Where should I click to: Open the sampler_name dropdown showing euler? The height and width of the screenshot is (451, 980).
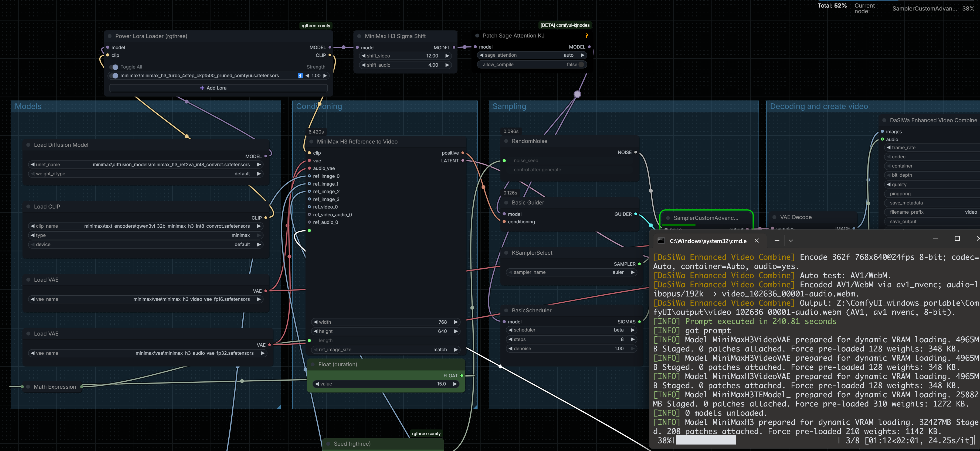(571, 272)
